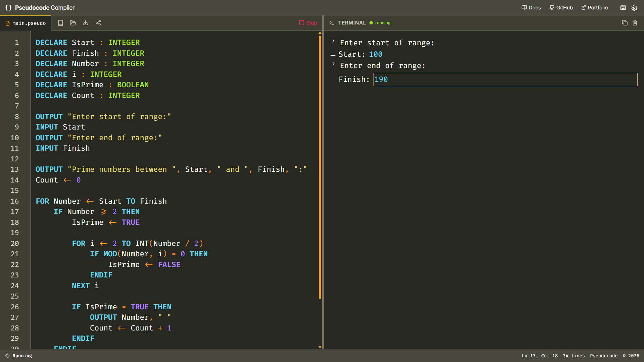
Task: Open keyboard shortcuts icon in header
Action: pyautogui.click(x=623, y=7)
